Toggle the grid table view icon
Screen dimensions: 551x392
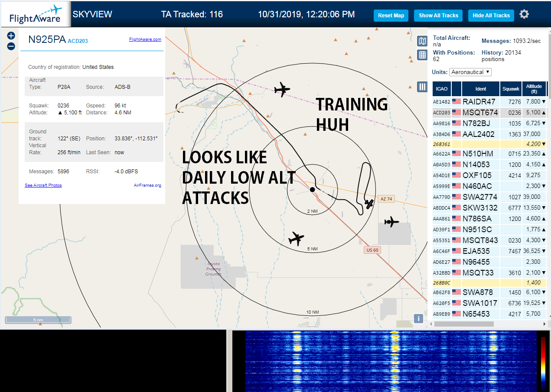422,55
